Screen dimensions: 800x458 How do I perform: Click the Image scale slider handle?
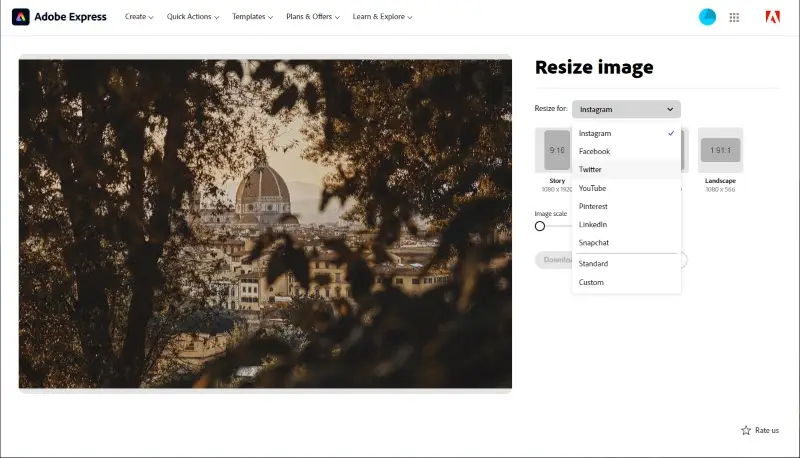click(540, 226)
